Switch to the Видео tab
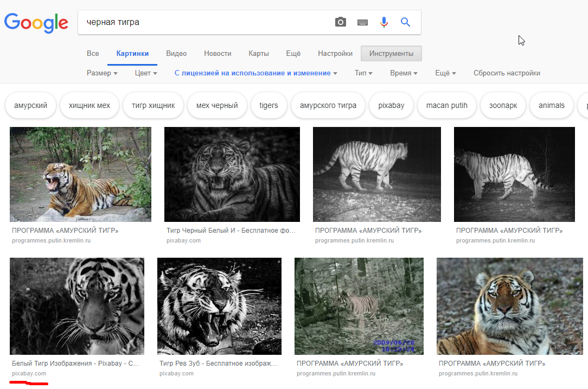The image size is (588, 389). point(176,54)
